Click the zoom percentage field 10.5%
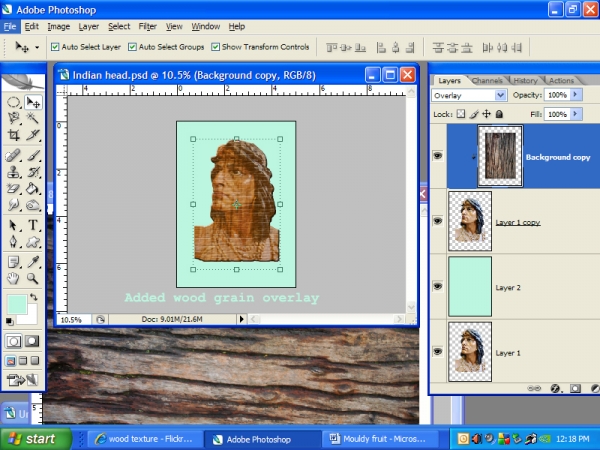This screenshot has width=600, height=450. click(x=73, y=319)
